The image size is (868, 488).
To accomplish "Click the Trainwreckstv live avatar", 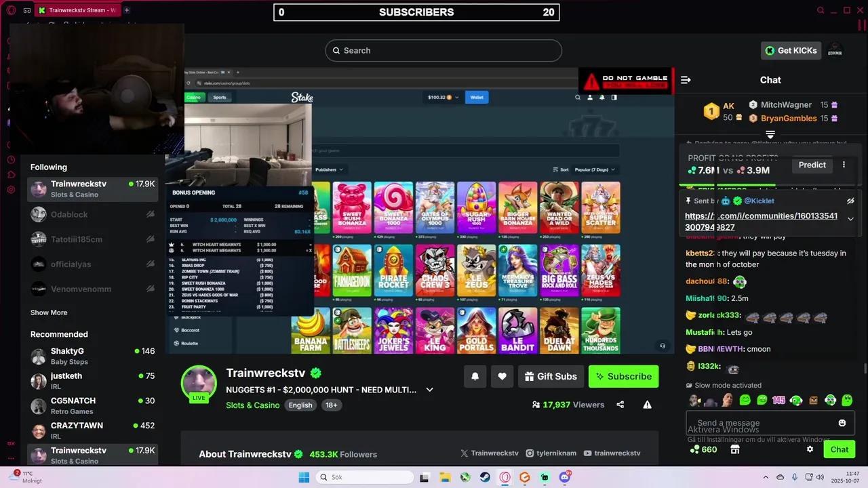I will [x=199, y=383].
